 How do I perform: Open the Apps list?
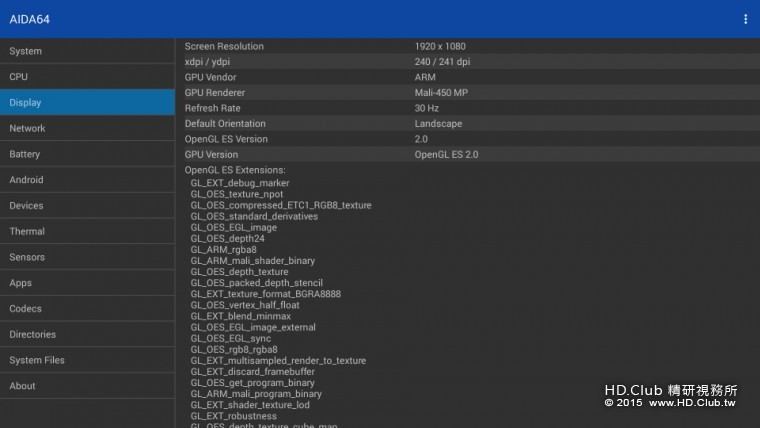(87, 283)
